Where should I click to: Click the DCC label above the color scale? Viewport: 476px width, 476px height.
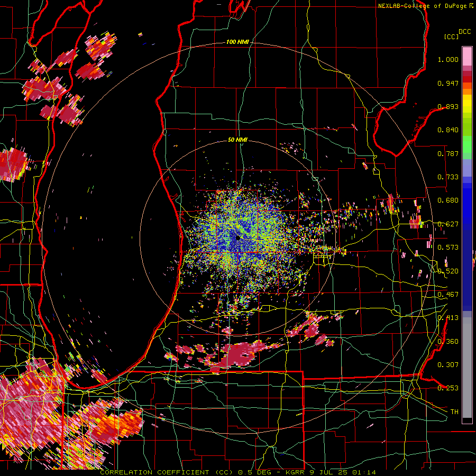(x=464, y=32)
